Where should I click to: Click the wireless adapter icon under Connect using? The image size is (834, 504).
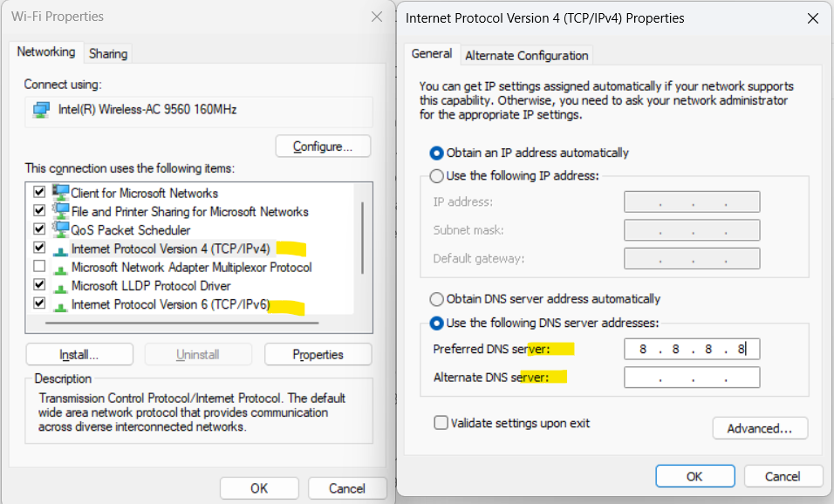point(41,110)
